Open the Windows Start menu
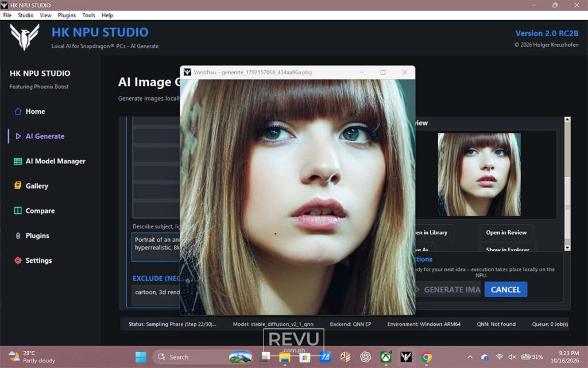Screen dimensions: 588x368 141,357
